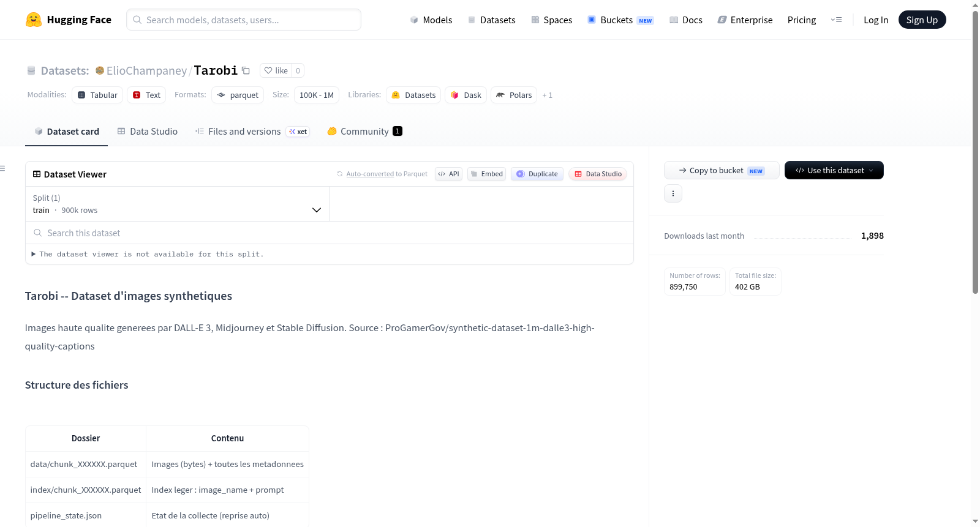Select the Datasets library tag
980x527 pixels.
(x=413, y=95)
